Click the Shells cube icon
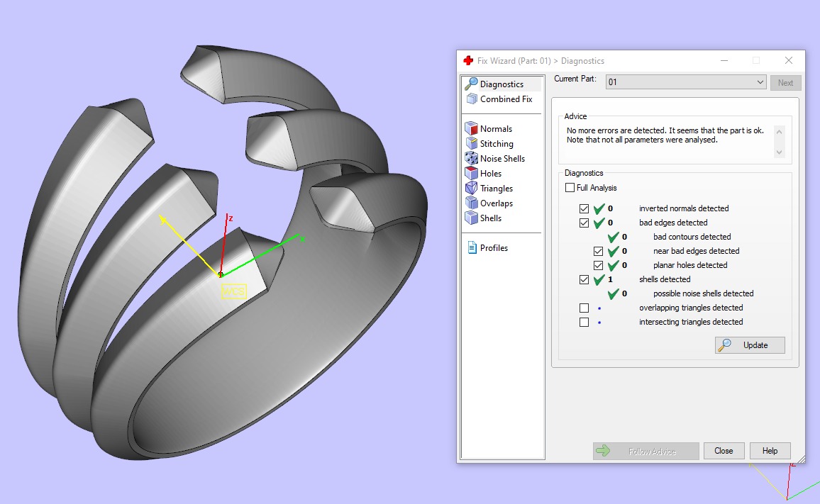Screen dimensions: 820x504 [471, 218]
